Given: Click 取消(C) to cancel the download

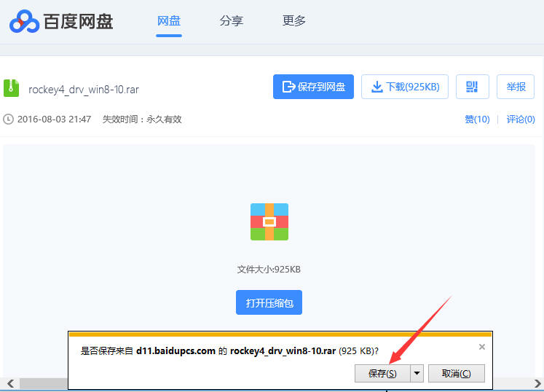Looking at the screenshot, I should [x=456, y=373].
